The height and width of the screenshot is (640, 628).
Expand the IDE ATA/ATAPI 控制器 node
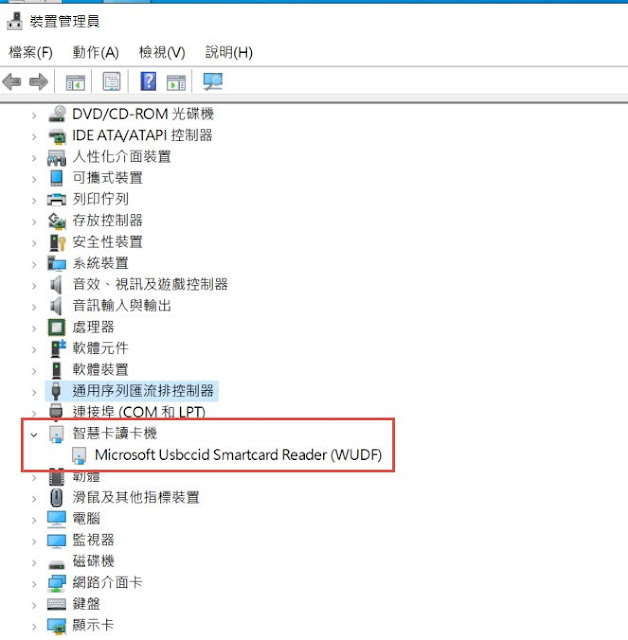[x=34, y=137]
